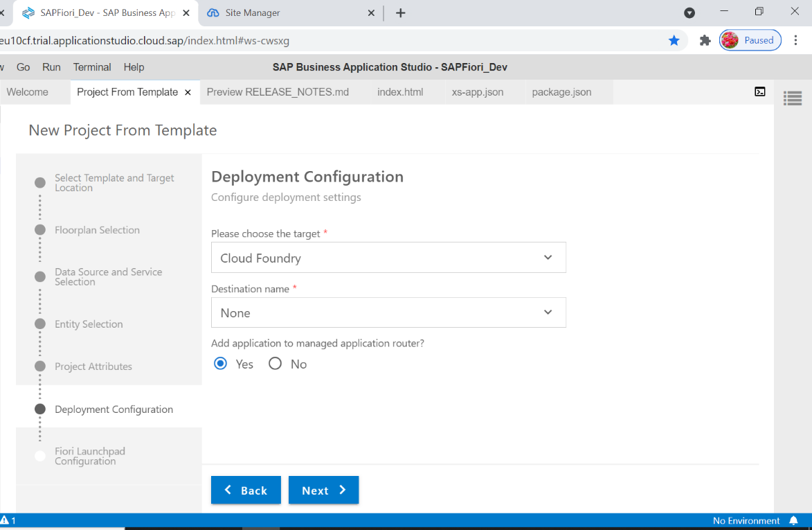The height and width of the screenshot is (530, 812).
Task: Click 'Configure deployment settings' subtitle
Action: (286, 197)
